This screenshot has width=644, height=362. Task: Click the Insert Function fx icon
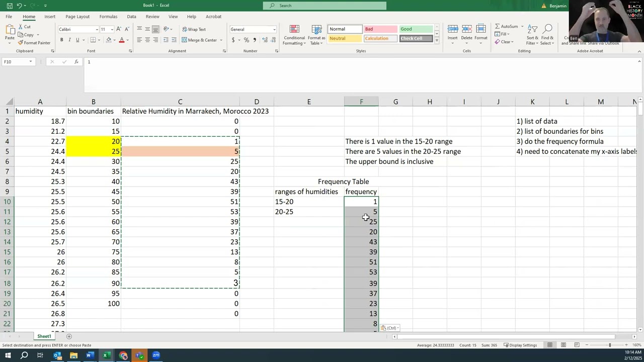pyautogui.click(x=76, y=62)
